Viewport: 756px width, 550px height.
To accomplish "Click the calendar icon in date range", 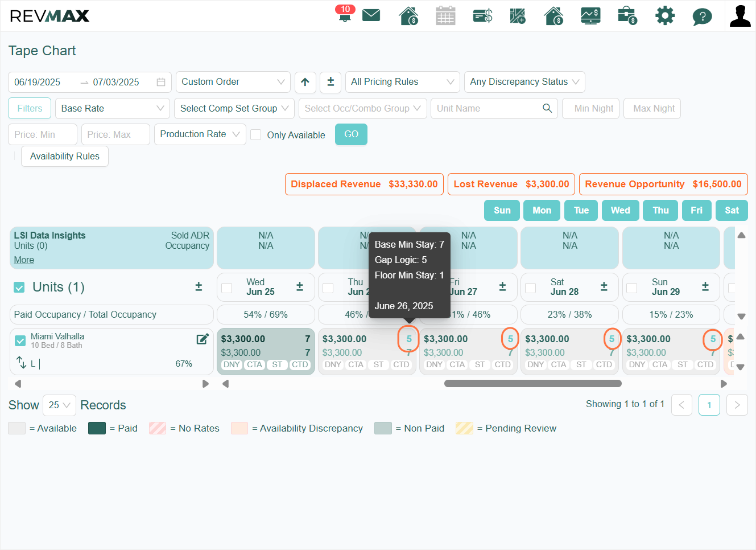I will 161,82.
